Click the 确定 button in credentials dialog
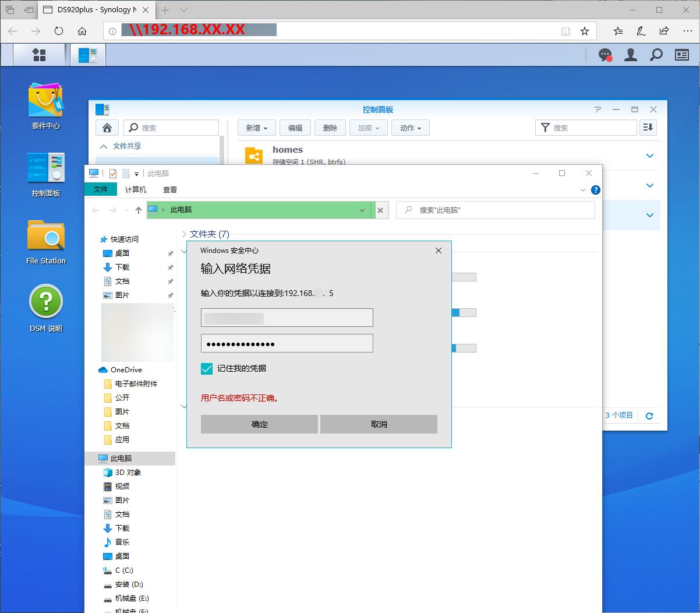The width and height of the screenshot is (700, 613). [259, 424]
